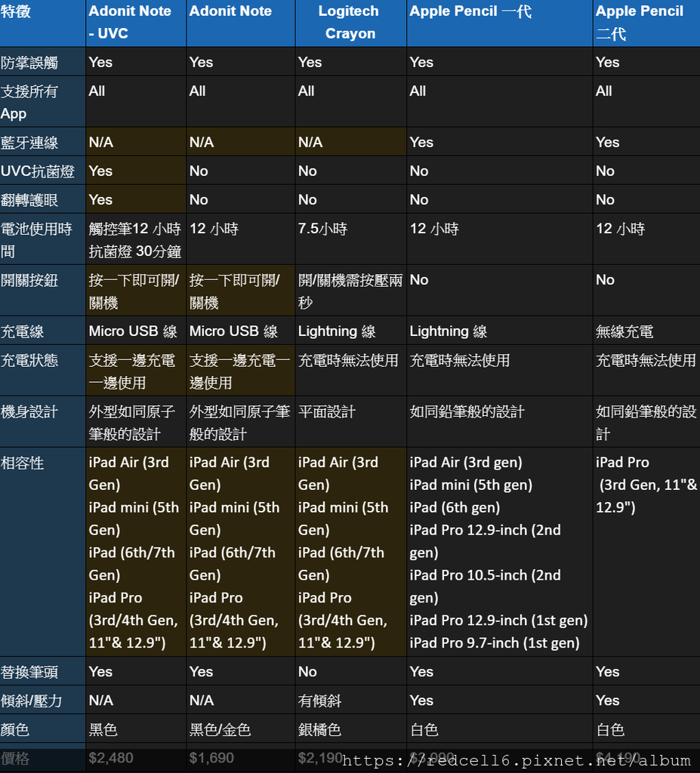The height and width of the screenshot is (773, 700).
Task: Select the 黑色 color cell under Adonit Note - UVC
Action: point(136,728)
